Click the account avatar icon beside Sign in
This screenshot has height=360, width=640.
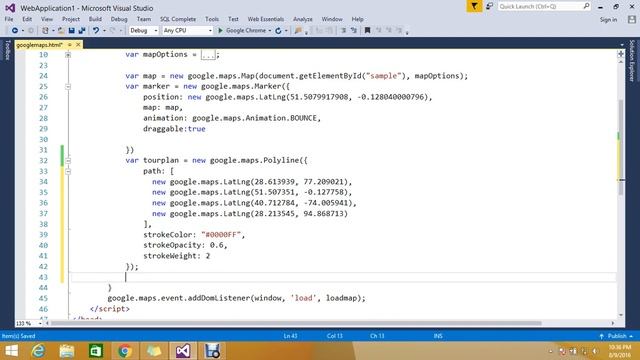click(x=632, y=19)
